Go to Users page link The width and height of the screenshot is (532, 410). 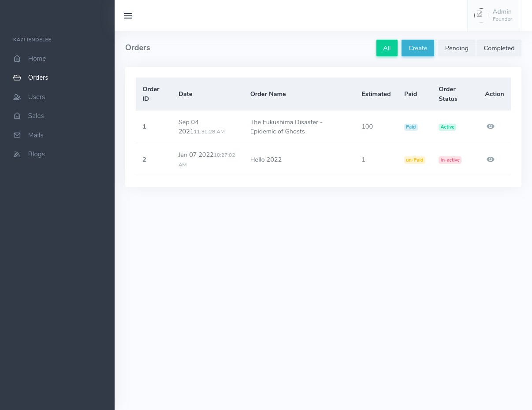37,97
